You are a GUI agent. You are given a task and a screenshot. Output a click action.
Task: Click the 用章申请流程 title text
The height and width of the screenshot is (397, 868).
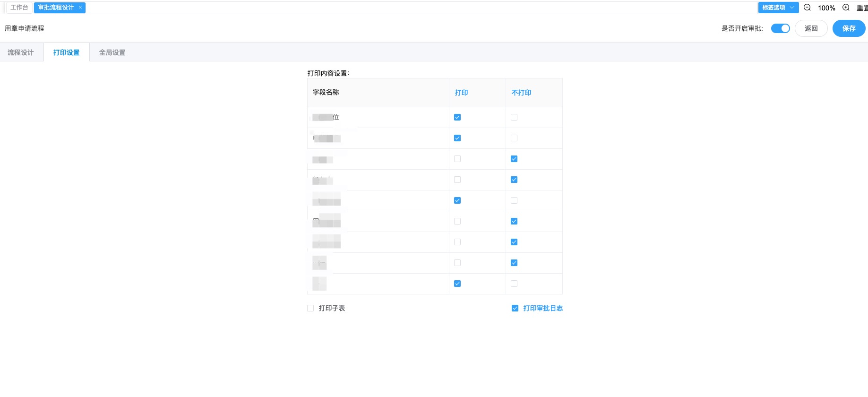[x=25, y=28]
